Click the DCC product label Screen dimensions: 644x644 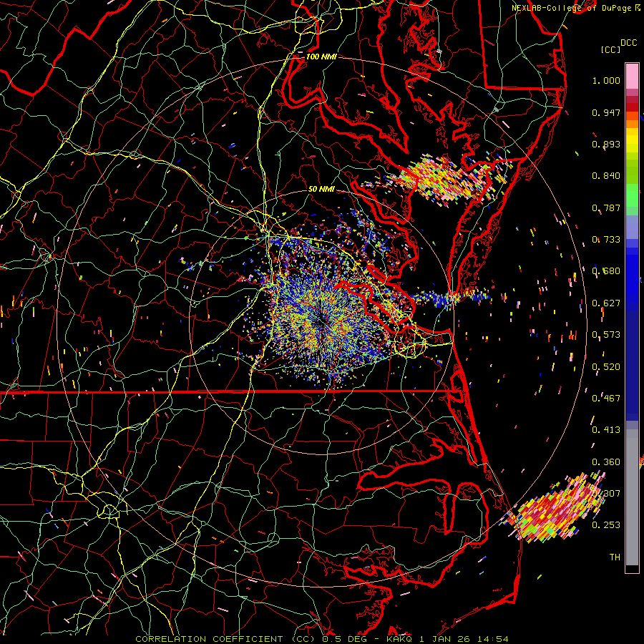[628, 43]
